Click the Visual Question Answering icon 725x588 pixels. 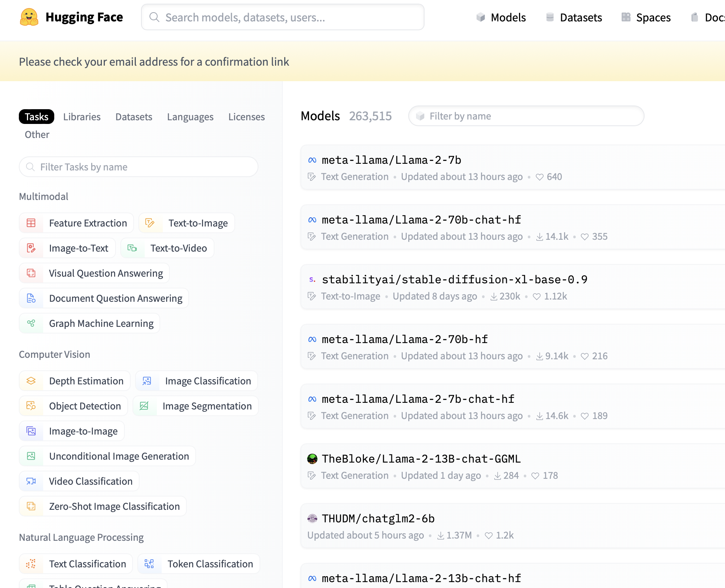[x=31, y=273]
